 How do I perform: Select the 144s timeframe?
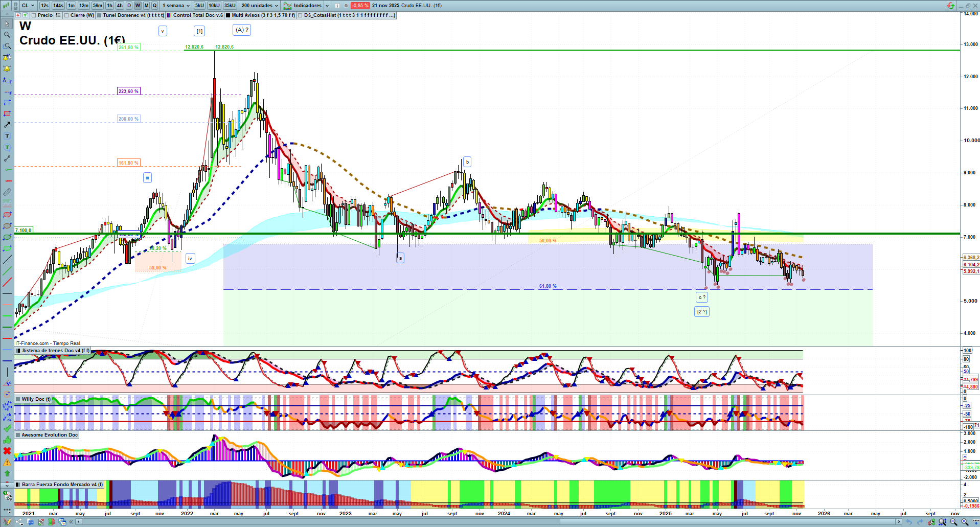point(58,6)
